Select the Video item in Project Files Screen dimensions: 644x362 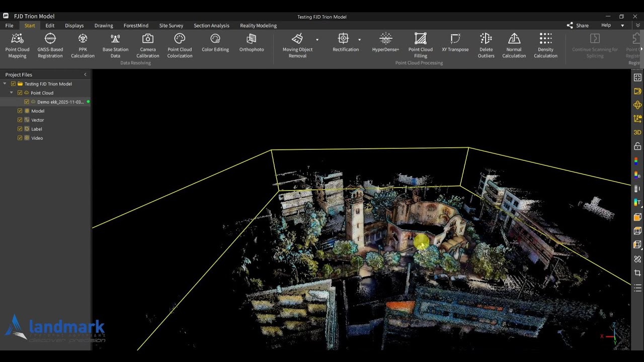pos(37,138)
